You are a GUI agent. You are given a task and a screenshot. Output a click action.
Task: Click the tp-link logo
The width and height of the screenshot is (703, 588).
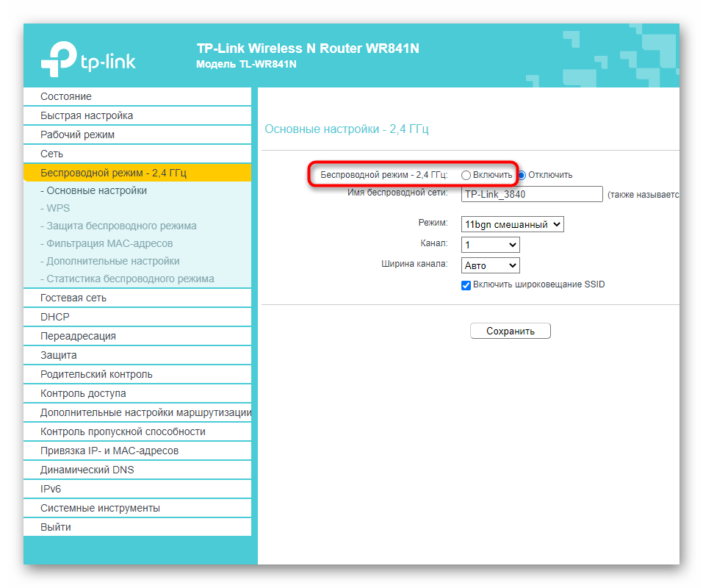click(x=88, y=60)
